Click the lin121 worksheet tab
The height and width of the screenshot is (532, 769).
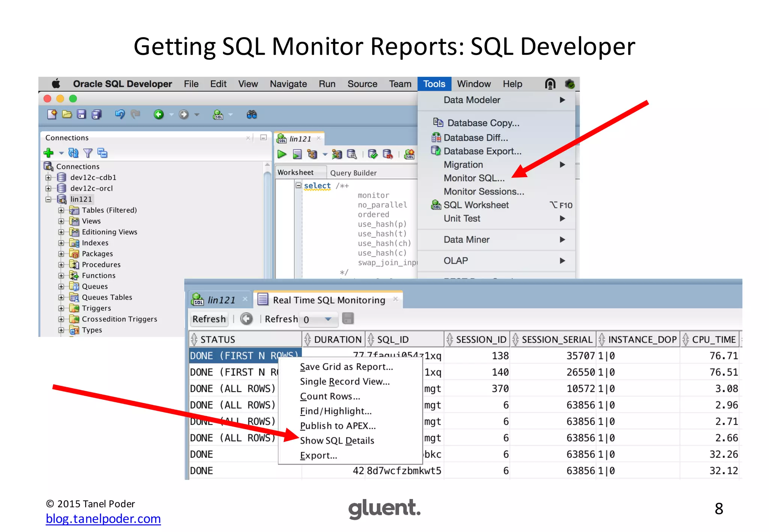pos(300,139)
